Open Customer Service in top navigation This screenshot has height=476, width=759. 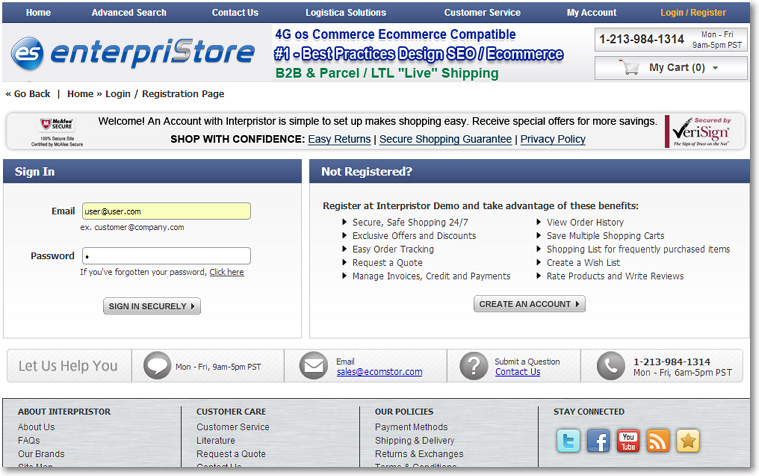point(482,13)
